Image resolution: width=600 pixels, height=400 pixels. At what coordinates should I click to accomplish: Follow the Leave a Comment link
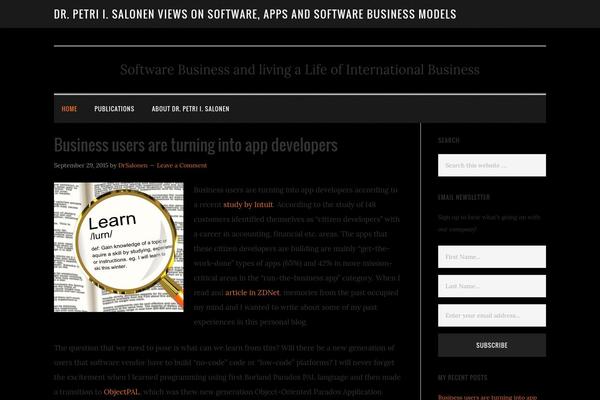182,165
